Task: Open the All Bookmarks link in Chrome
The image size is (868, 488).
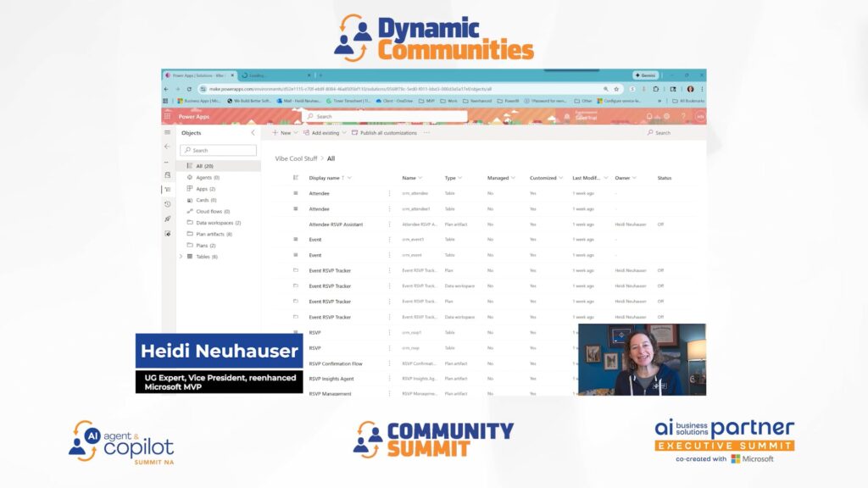Action: pyautogui.click(x=692, y=101)
